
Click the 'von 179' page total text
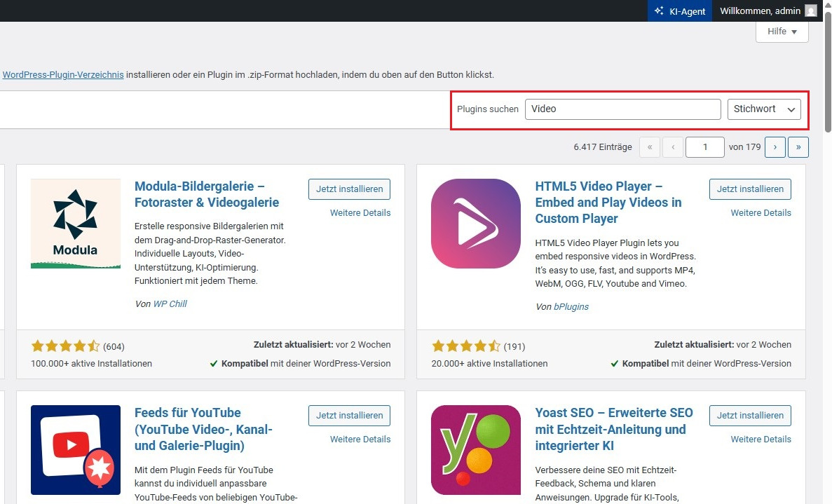tap(744, 147)
